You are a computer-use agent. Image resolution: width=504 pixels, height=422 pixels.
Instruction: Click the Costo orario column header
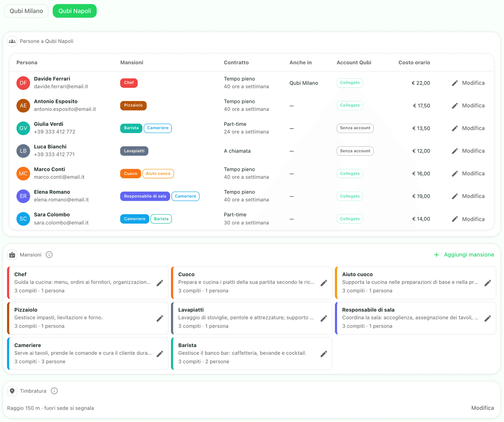pos(414,63)
